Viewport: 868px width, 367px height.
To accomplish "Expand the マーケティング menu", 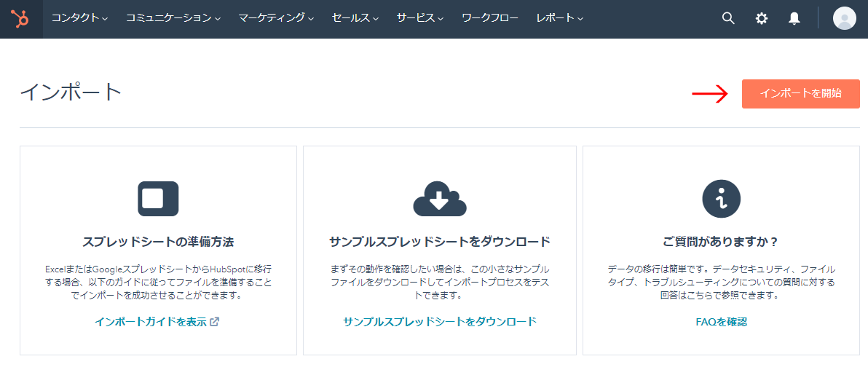I will 276,18.
